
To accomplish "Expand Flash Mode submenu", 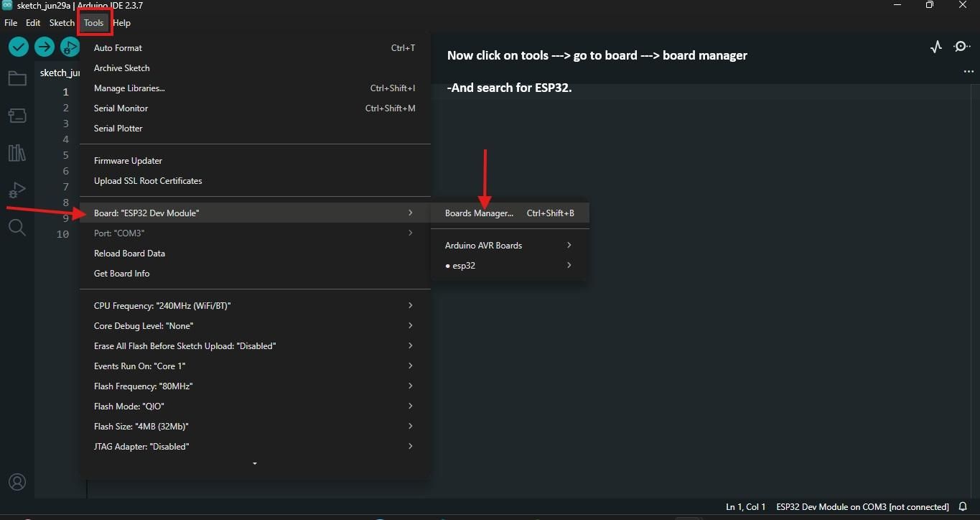I will 255,407.
